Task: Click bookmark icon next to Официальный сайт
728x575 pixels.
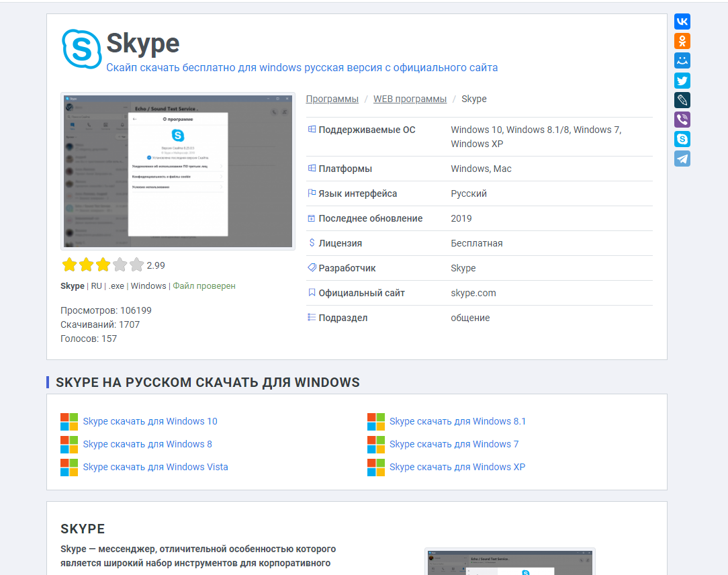Action: [x=312, y=293]
